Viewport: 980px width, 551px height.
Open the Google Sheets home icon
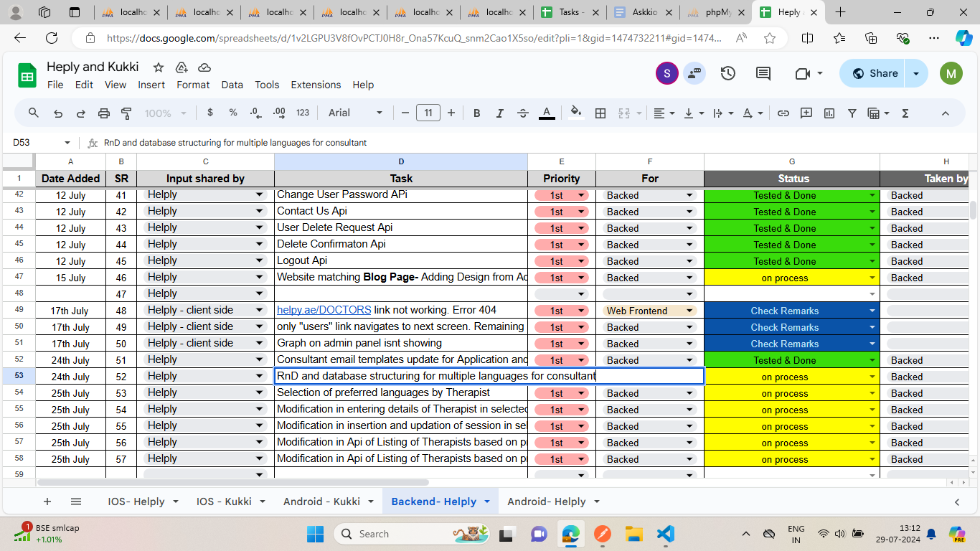pyautogui.click(x=27, y=75)
